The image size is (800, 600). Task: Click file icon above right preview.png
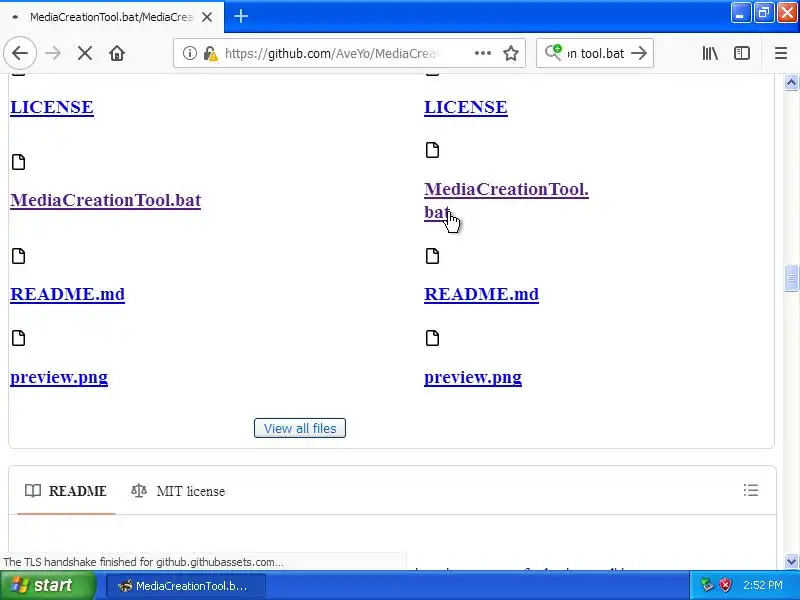[x=432, y=338]
